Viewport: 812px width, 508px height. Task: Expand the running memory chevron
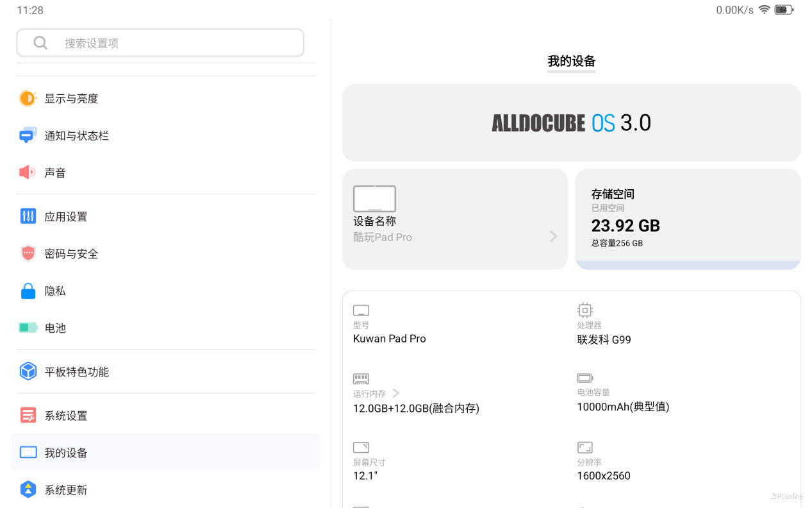(x=395, y=393)
